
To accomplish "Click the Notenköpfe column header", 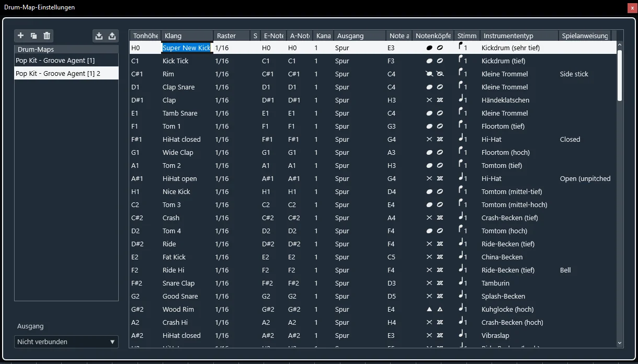I will coord(433,36).
